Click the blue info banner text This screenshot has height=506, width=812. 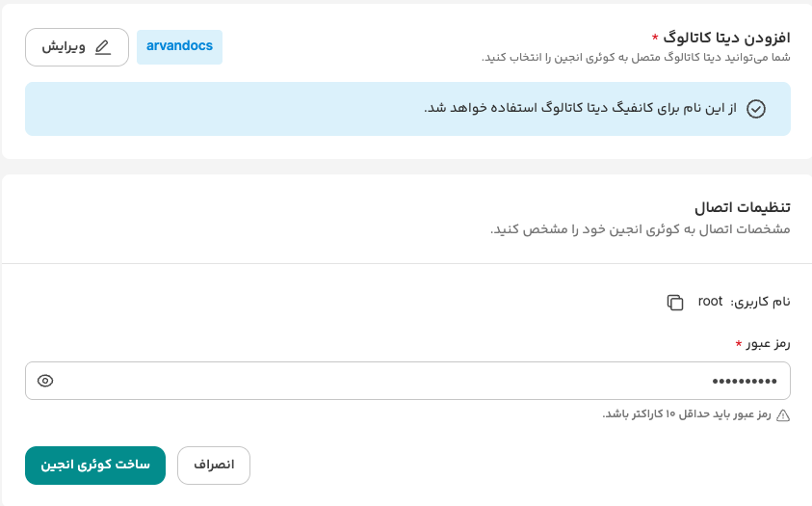580,108
